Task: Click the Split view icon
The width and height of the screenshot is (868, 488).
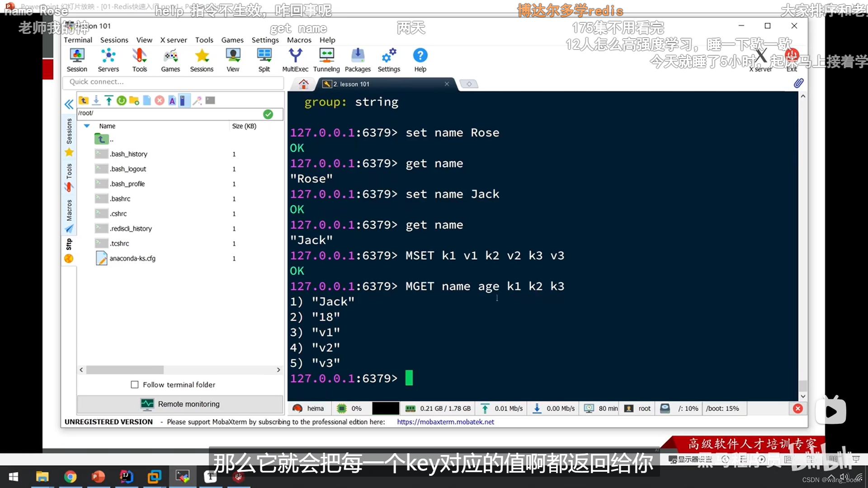Action: 264,60
